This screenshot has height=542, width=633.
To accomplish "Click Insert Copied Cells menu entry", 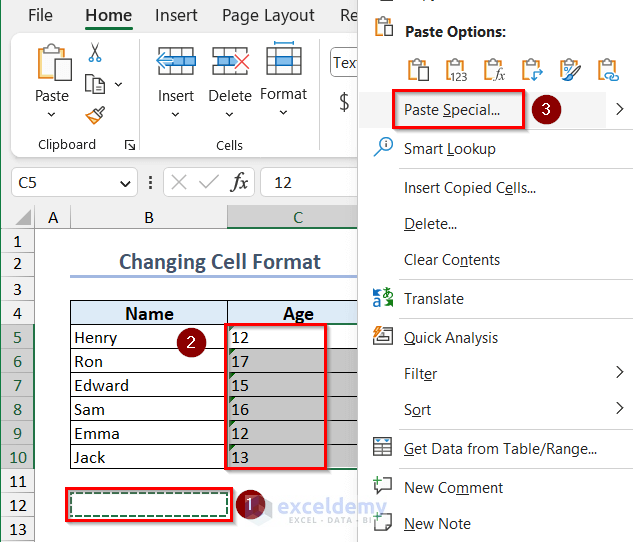I will 470,187.
